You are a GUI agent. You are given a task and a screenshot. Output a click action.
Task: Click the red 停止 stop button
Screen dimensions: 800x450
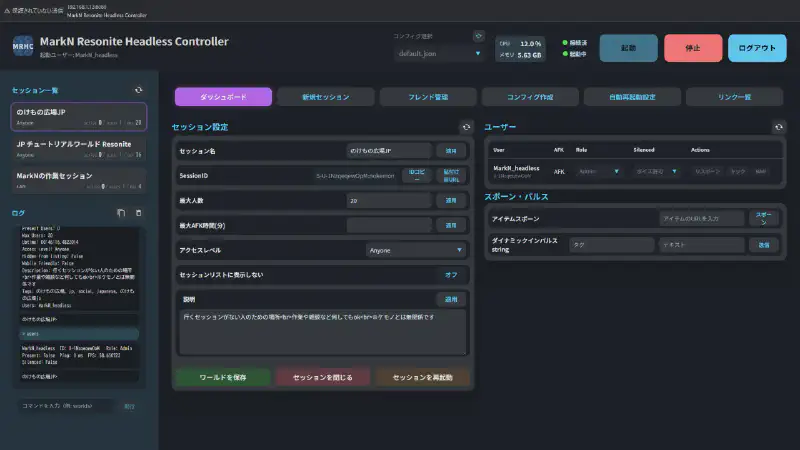(x=693, y=48)
